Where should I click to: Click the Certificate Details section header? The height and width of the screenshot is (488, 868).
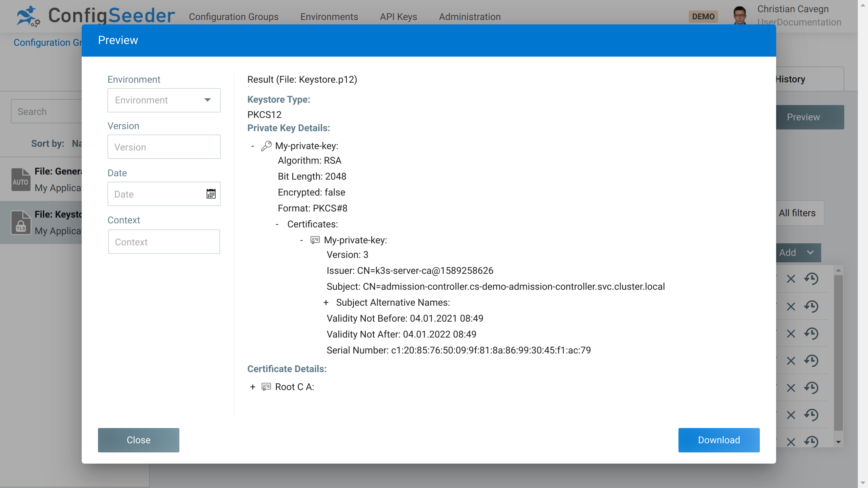tap(287, 368)
